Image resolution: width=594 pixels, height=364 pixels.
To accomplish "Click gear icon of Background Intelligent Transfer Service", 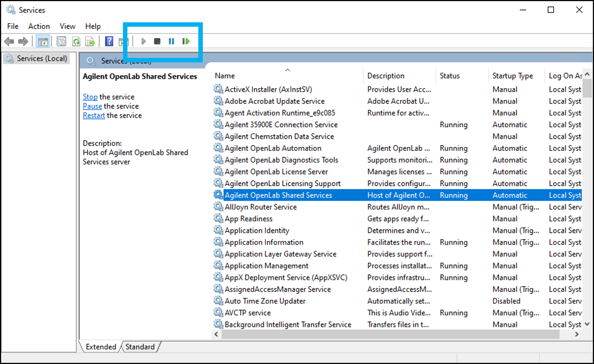I will point(218,324).
